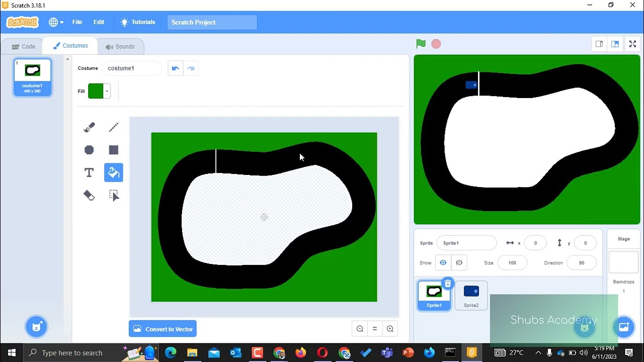Select the Brush tool

tap(89, 128)
